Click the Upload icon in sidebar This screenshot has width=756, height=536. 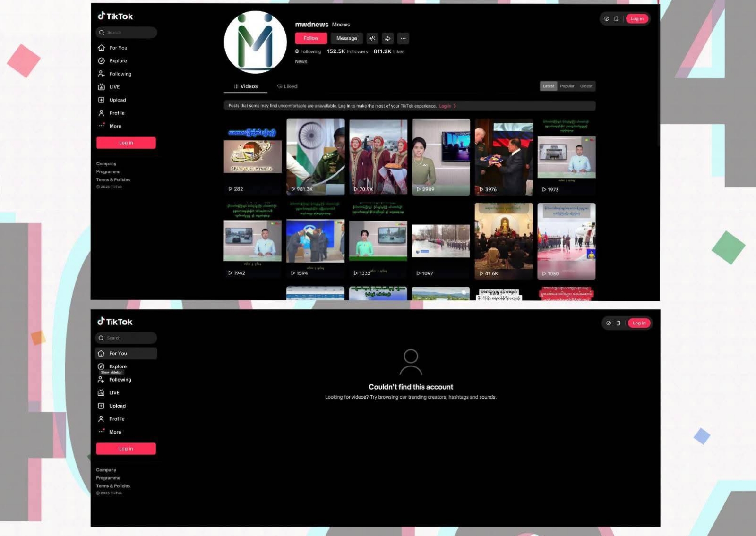pyautogui.click(x=101, y=100)
